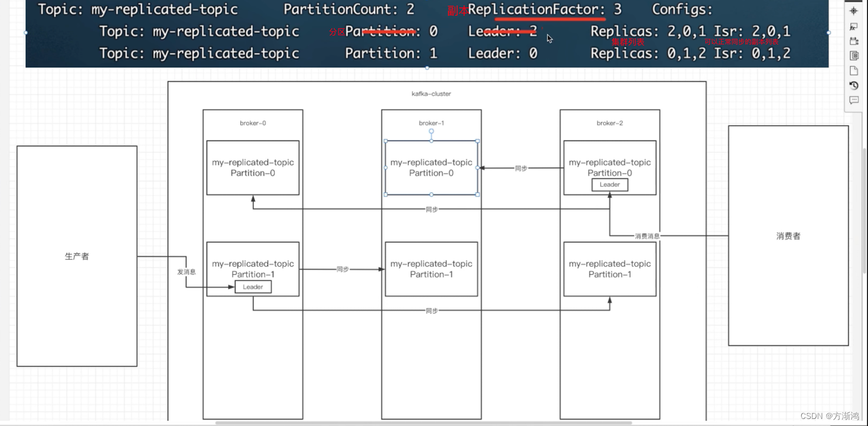Click the 同步 label on the long Partition-0 sync arrow
This screenshot has width=868, height=426.
click(431, 209)
